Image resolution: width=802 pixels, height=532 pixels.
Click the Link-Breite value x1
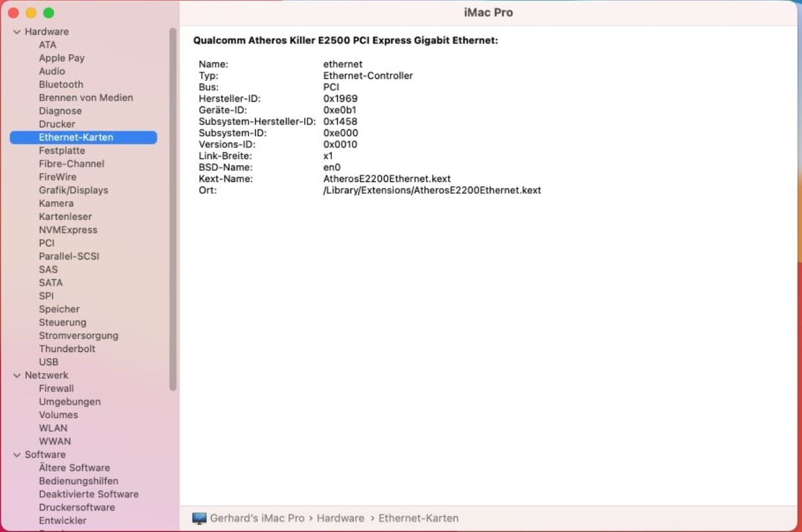328,156
